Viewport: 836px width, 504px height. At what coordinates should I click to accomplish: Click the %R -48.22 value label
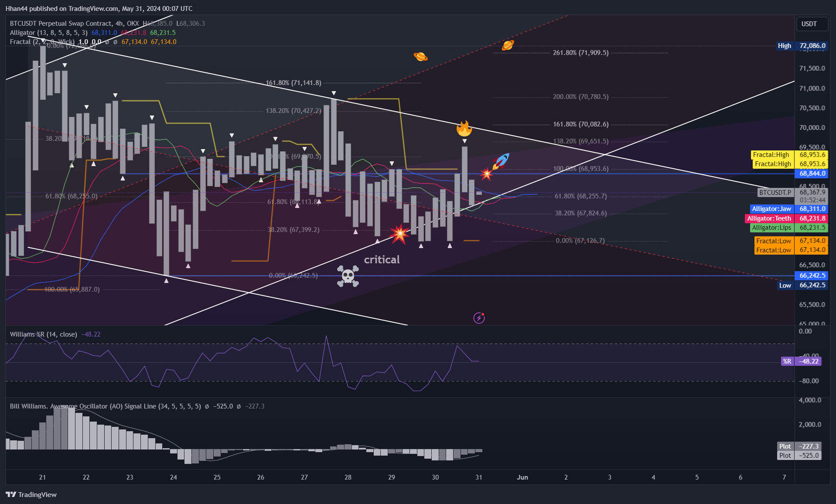[801, 361]
